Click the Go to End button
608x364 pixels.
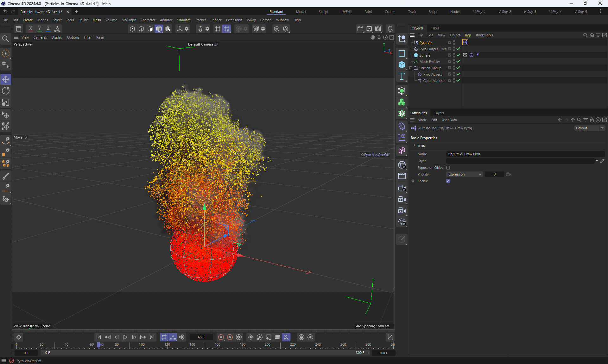click(x=152, y=337)
